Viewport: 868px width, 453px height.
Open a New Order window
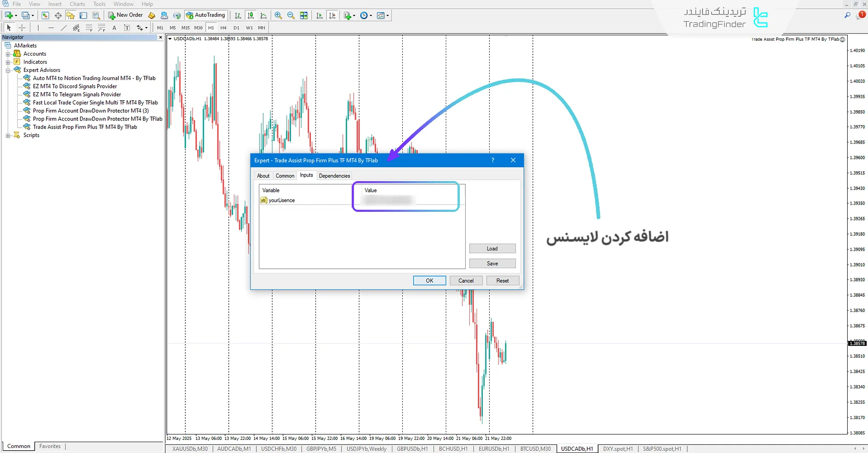pyautogui.click(x=125, y=15)
